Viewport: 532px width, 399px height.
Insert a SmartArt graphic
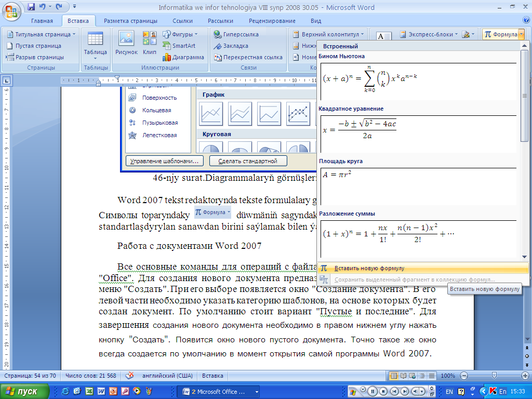tap(179, 46)
